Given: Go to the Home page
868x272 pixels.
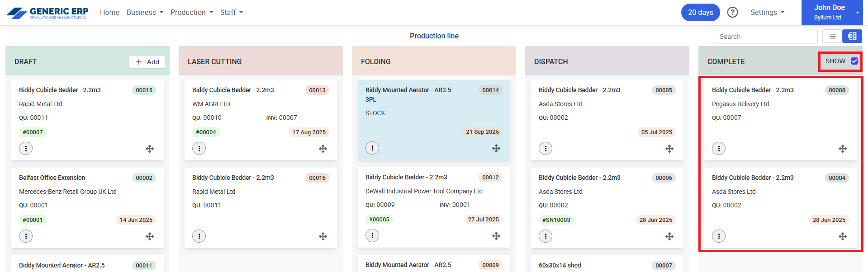Looking at the screenshot, I should [109, 12].
